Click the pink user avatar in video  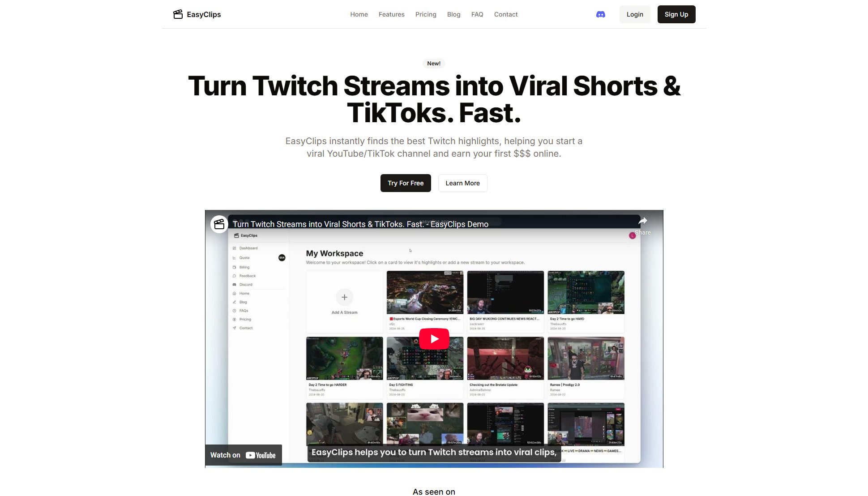click(632, 235)
